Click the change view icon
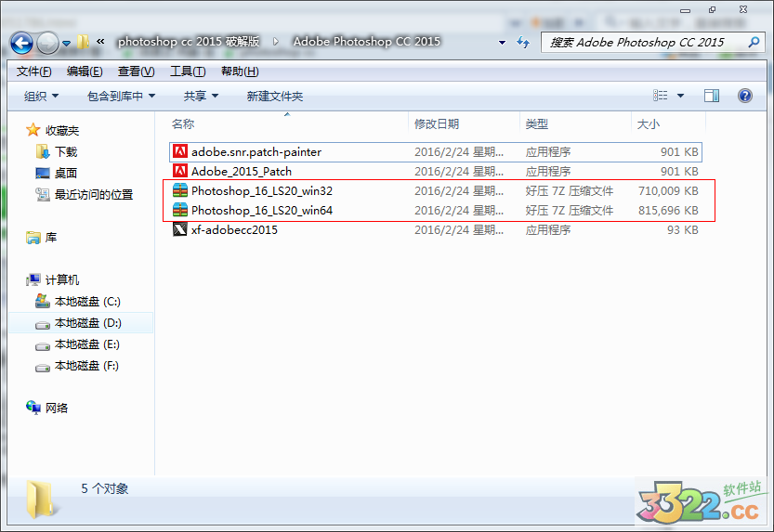The image size is (774, 532). coord(661,96)
